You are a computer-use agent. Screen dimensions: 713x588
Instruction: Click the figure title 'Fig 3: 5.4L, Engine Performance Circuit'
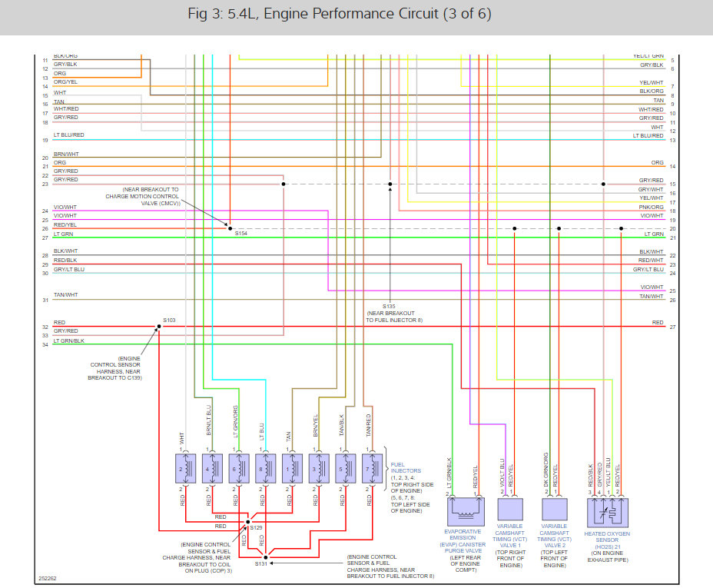pyautogui.click(x=340, y=14)
